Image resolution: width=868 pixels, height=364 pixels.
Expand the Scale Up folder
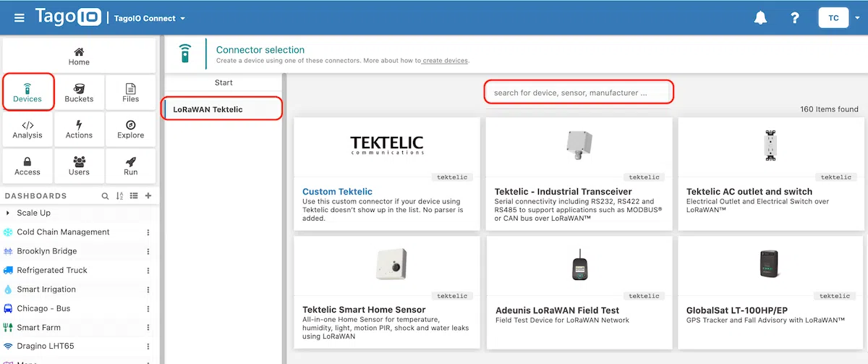[9, 213]
